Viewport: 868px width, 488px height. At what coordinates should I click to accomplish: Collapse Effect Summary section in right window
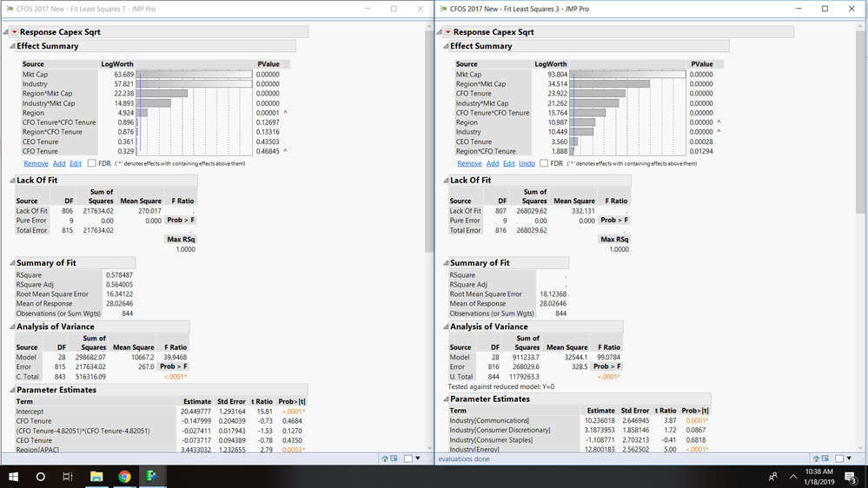tap(446, 47)
